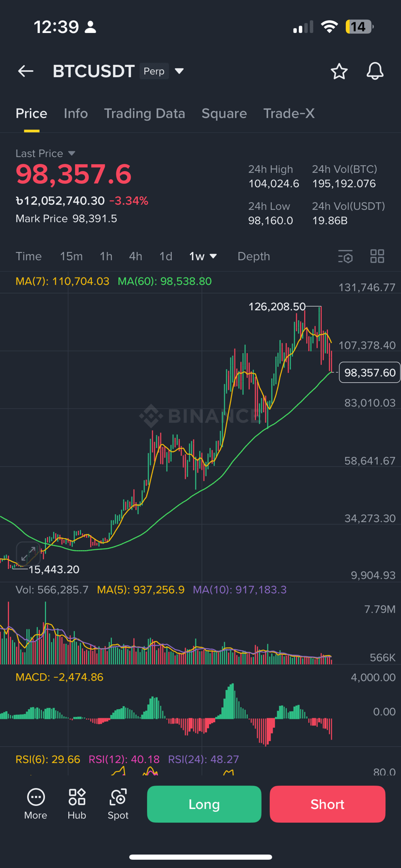
Task: Tap the current price tag 98,357.60 on axis
Action: click(370, 372)
